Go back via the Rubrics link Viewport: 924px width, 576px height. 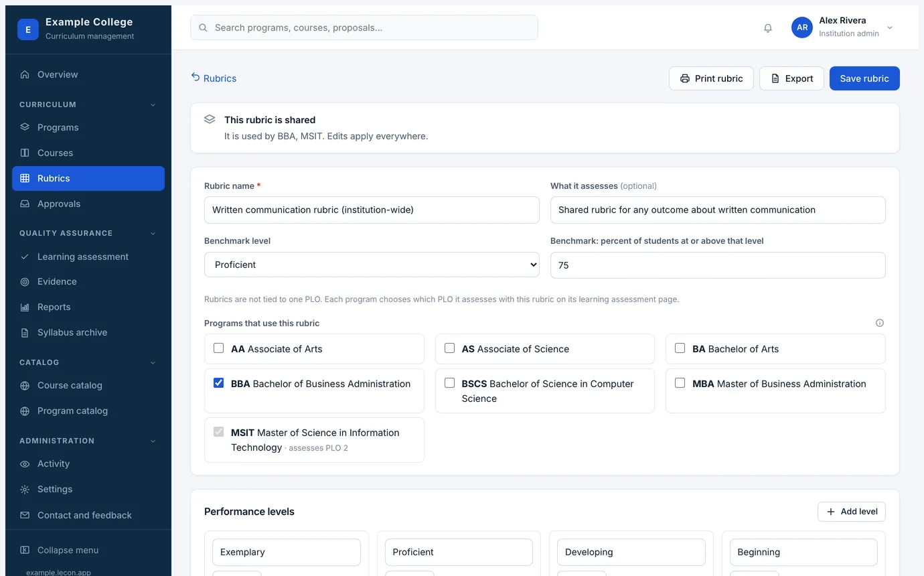point(214,78)
